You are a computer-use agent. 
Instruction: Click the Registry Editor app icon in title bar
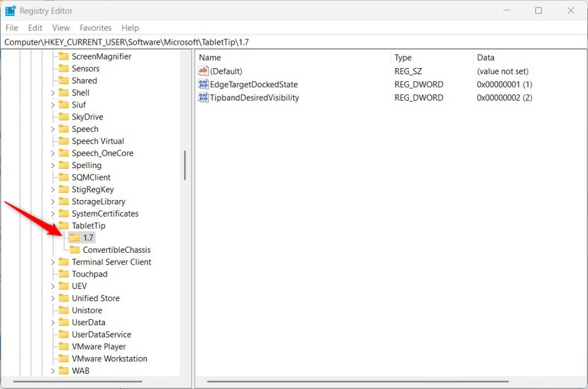tap(10, 10)
